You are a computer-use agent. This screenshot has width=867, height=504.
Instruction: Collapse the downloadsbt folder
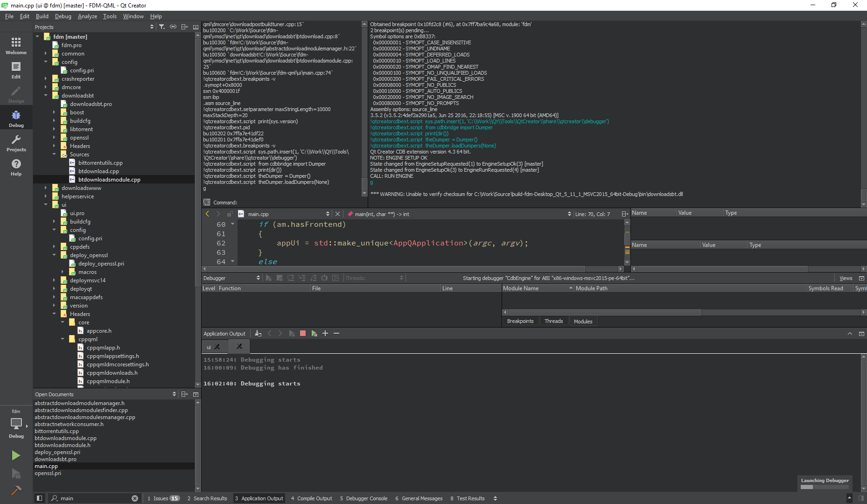tap(46, 96)
